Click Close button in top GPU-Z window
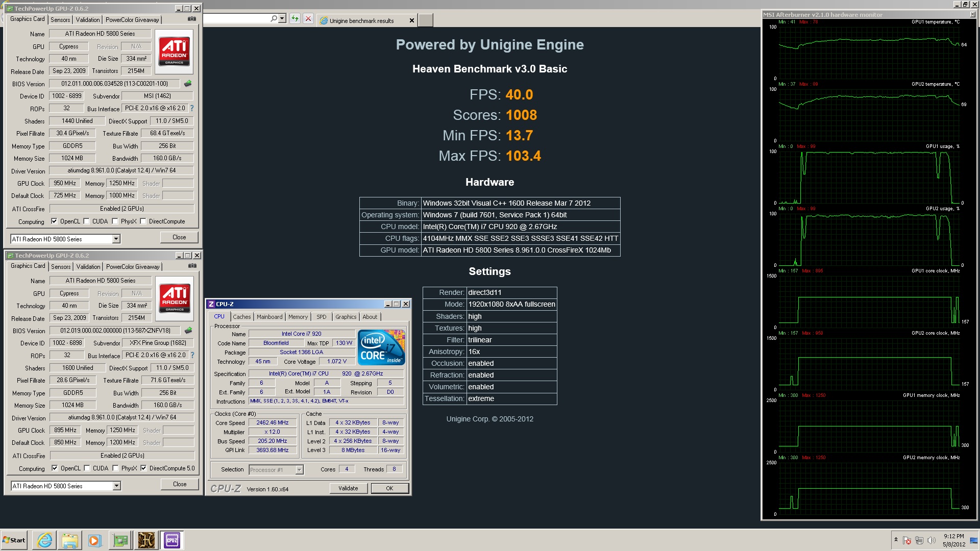Screen dimensions: 980x551 point(179,237)
